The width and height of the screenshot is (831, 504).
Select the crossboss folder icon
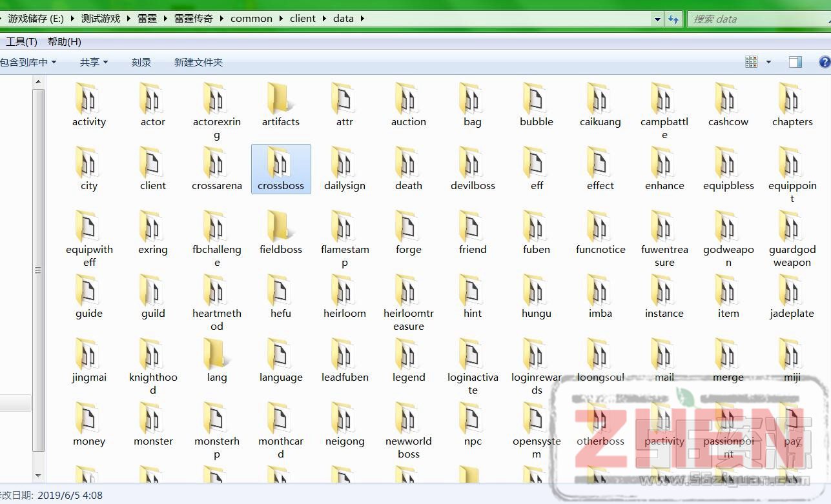[x=281, y=162]
